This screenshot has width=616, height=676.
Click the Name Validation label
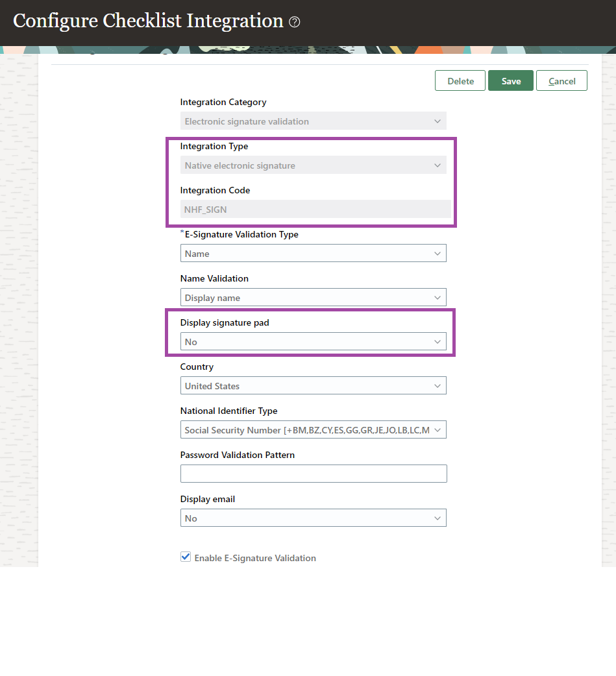pyautogui.click(x=214, y=278)
